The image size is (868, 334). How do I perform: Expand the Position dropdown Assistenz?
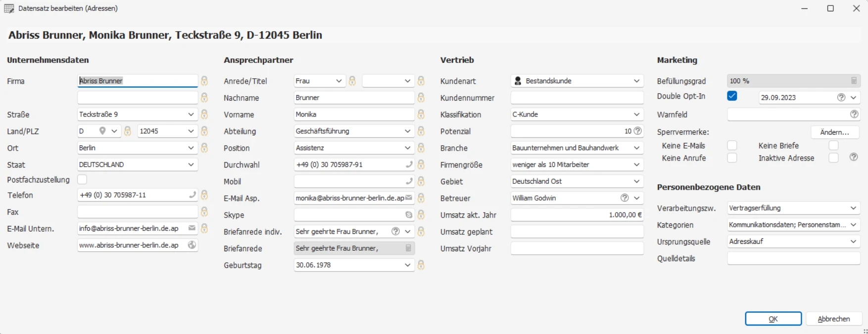click(x=407, y=148)
